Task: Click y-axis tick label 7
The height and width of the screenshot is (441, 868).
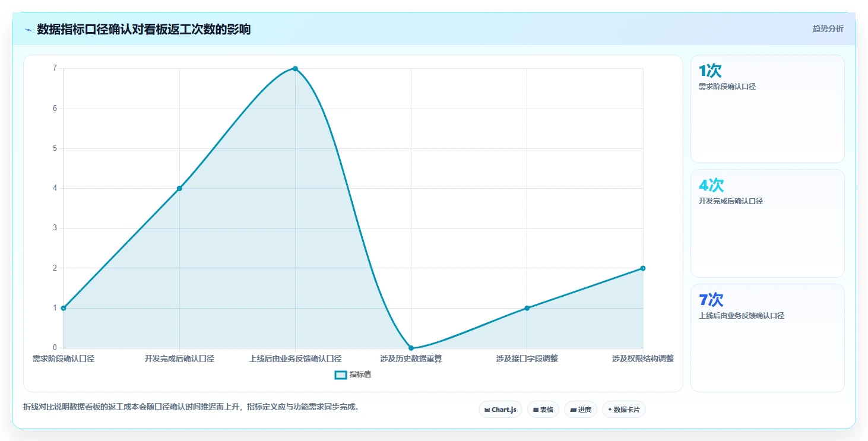Action: (x=55, y=68)
